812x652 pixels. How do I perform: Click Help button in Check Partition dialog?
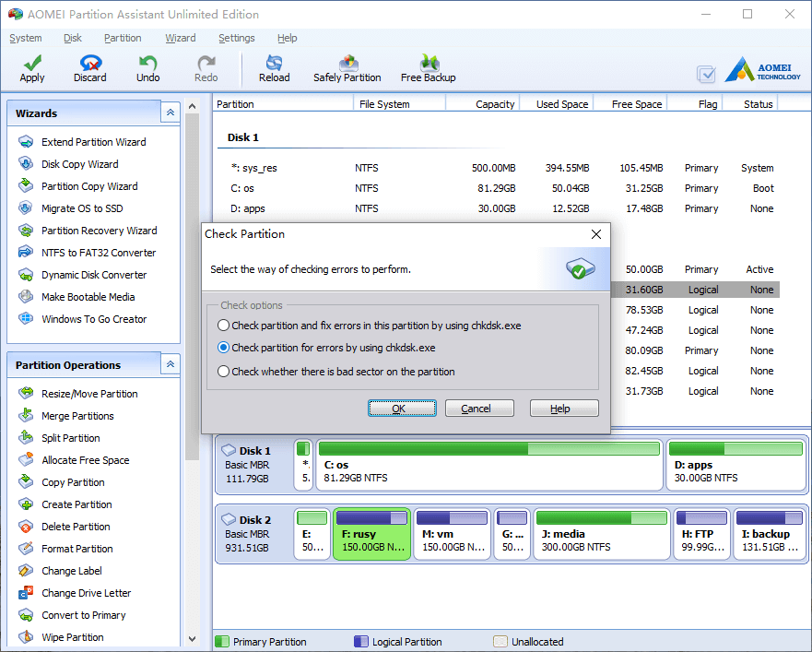coord(564,409)
